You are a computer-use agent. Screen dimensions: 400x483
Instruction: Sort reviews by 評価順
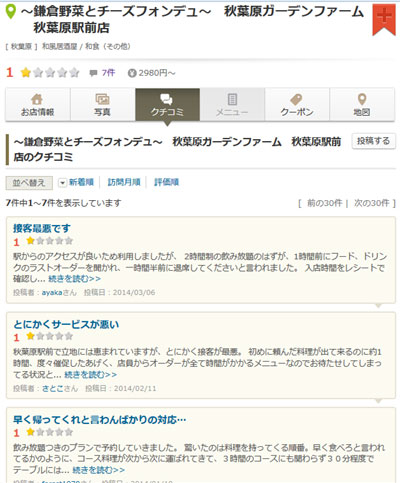166,182
